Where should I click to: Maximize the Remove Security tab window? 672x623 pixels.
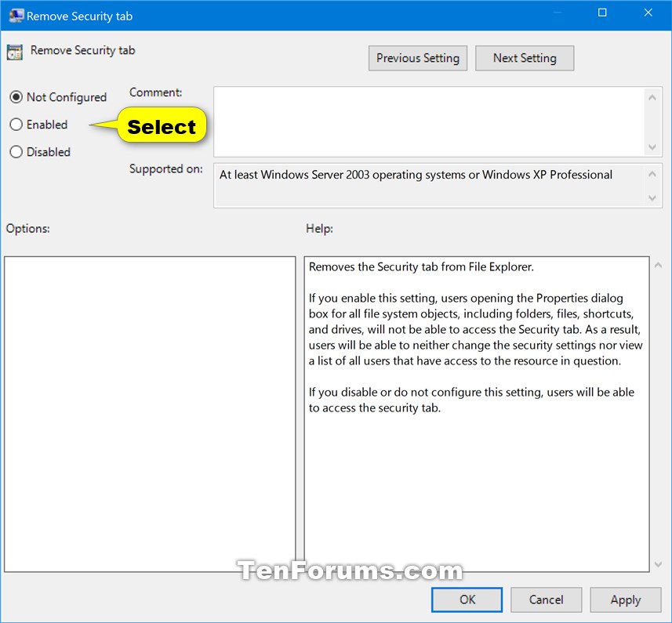602,13
